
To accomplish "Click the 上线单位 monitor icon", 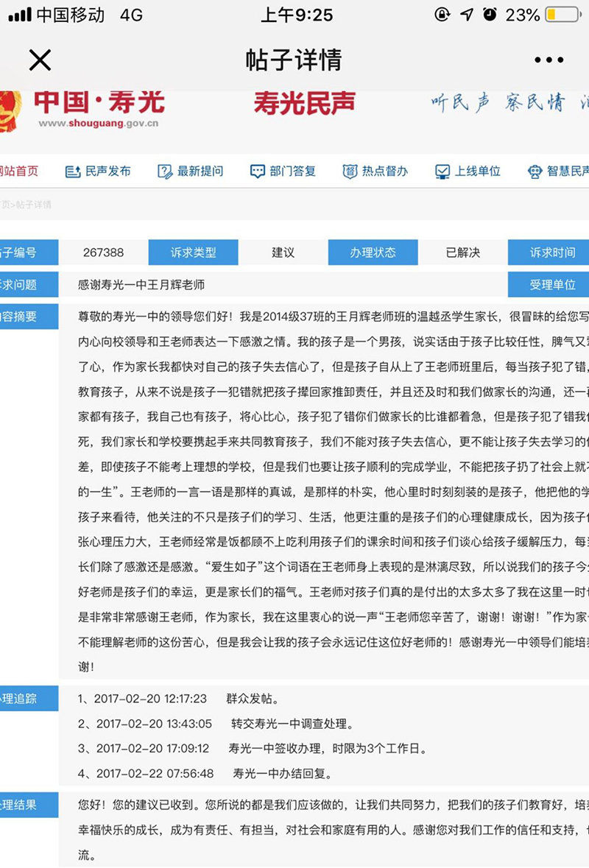I will (x=442, y=172).
